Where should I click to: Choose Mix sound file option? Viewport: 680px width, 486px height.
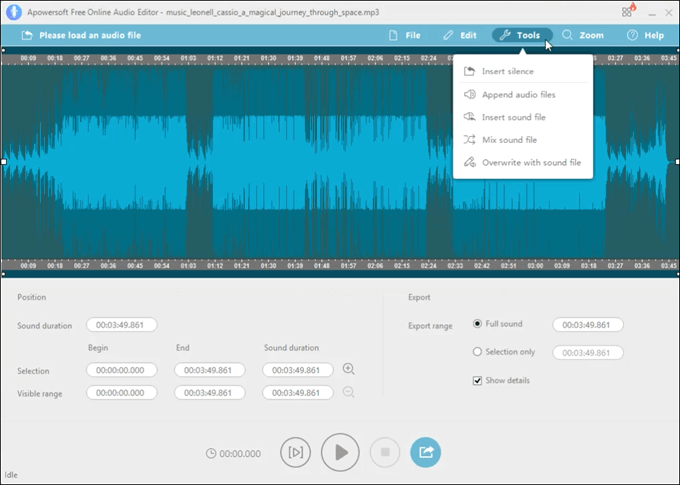click(x=523, y=140)
